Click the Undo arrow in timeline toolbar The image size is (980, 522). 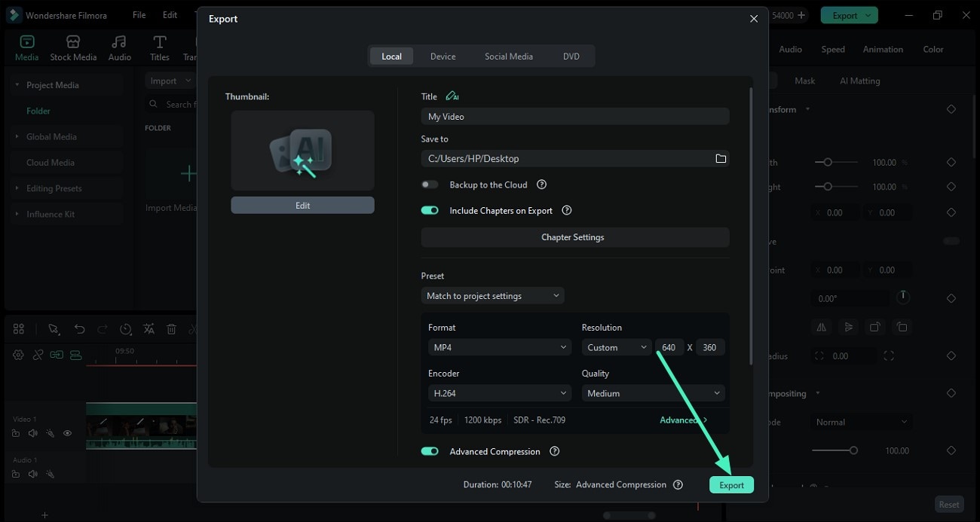pyautogui.click(x=79, y=329)
